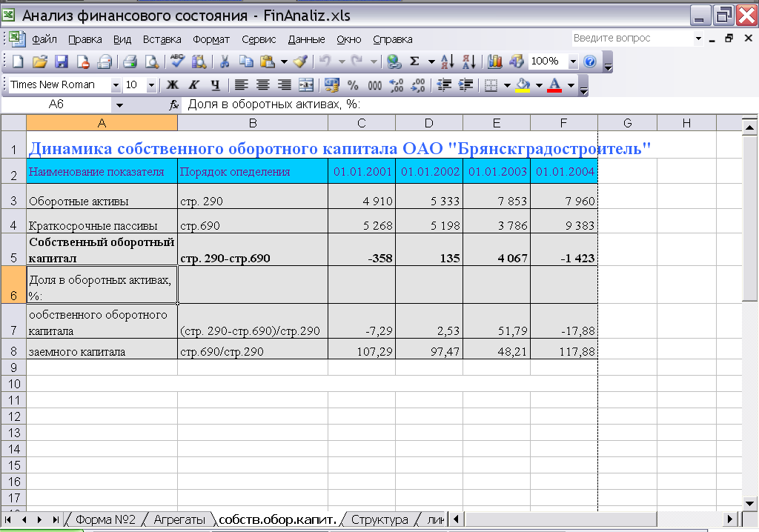This screenshot has height=532, width=759.
Task: Select the row 9 header
Action: click(13, 368)
